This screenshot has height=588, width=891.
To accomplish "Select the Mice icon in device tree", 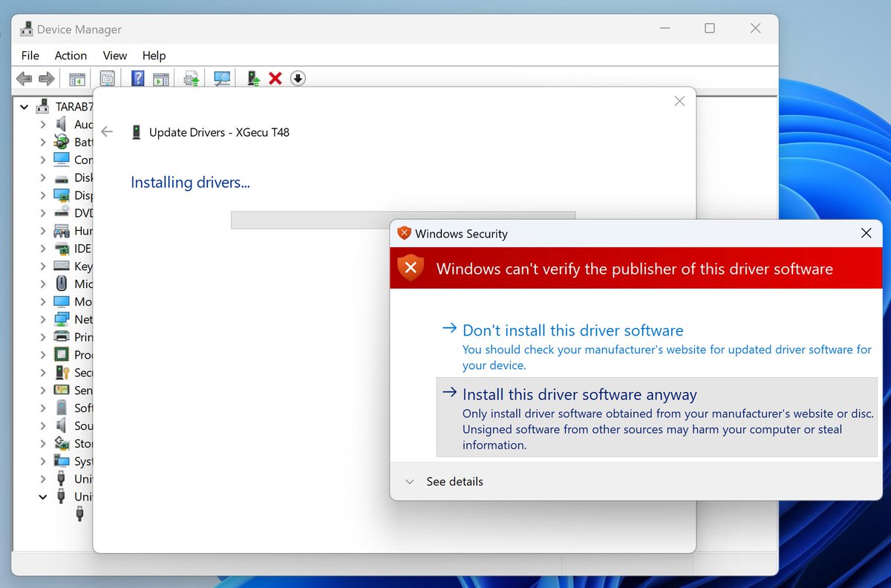I will coord(61,284).
